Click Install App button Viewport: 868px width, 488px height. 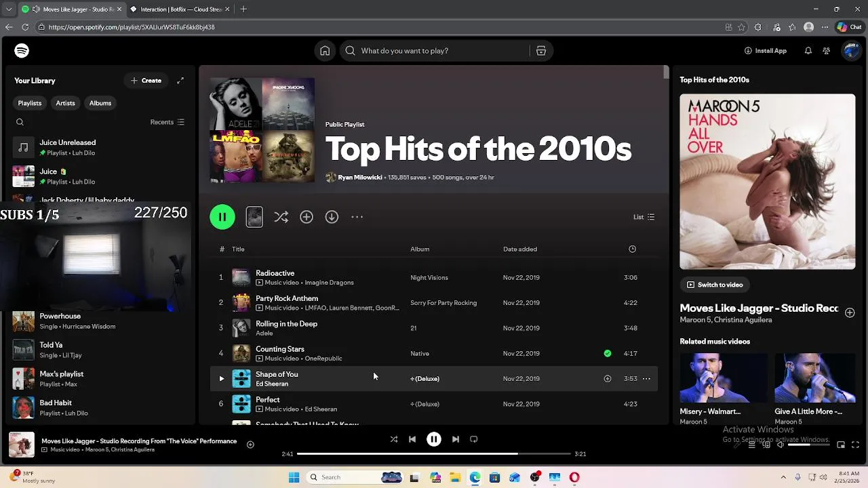(766, 51)
